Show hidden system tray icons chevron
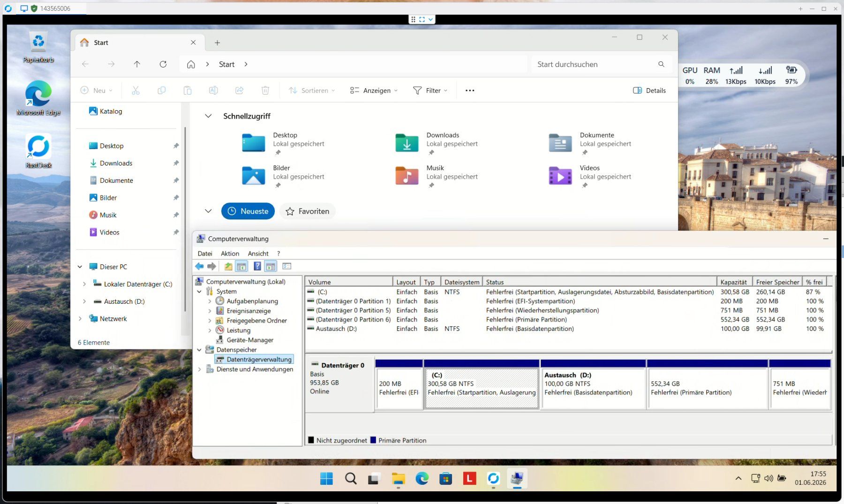 pyautogui.click(x=738, y=478)
